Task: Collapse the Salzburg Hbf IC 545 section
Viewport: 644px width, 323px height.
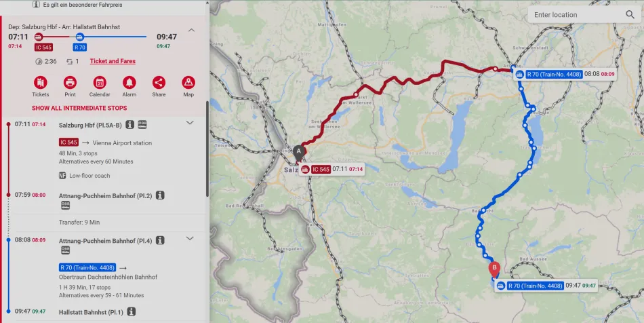Action: 190,122
